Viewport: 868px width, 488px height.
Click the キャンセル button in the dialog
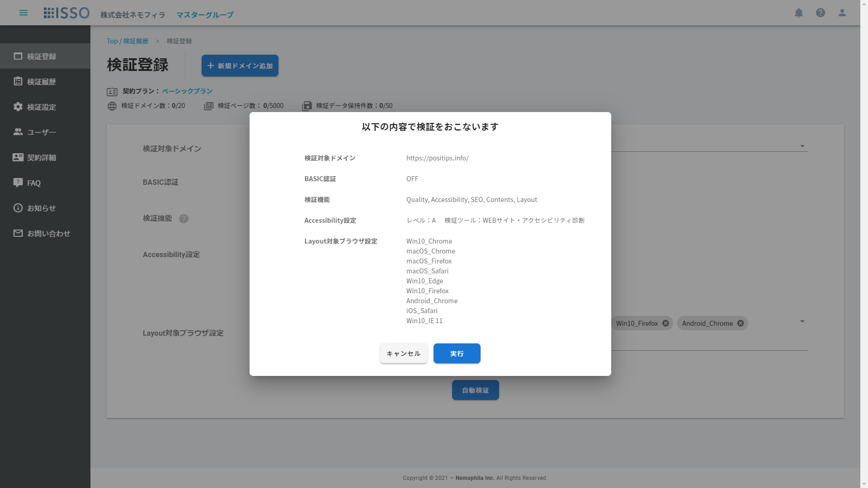[x=404, y=353]
